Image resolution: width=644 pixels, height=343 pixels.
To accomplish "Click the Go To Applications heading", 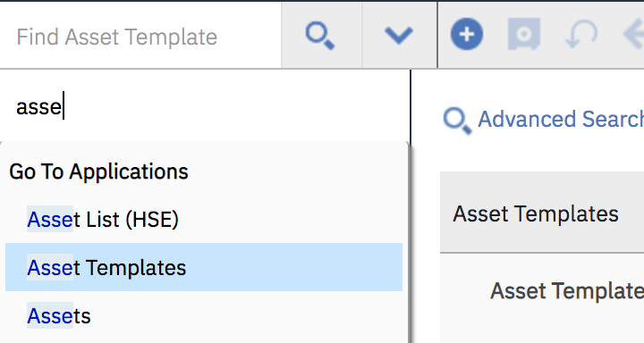I will coord(98,171).
